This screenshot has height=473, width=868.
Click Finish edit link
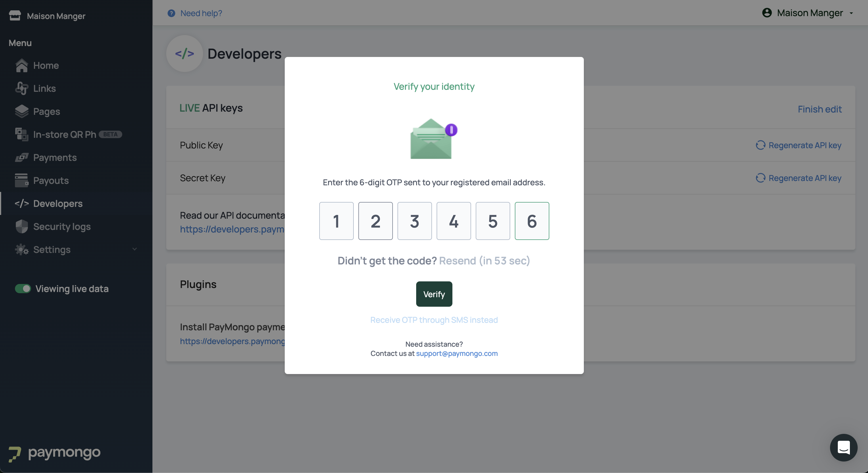pos(819,109)
